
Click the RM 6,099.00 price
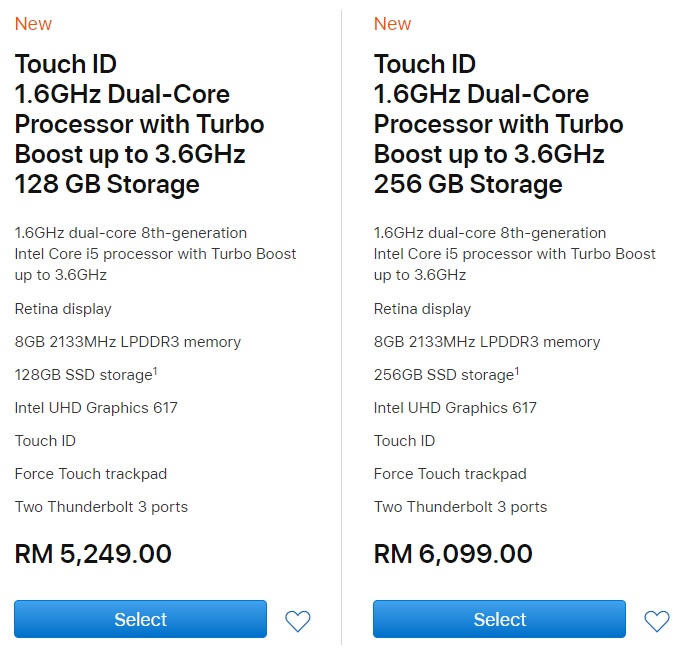(453, 553)
